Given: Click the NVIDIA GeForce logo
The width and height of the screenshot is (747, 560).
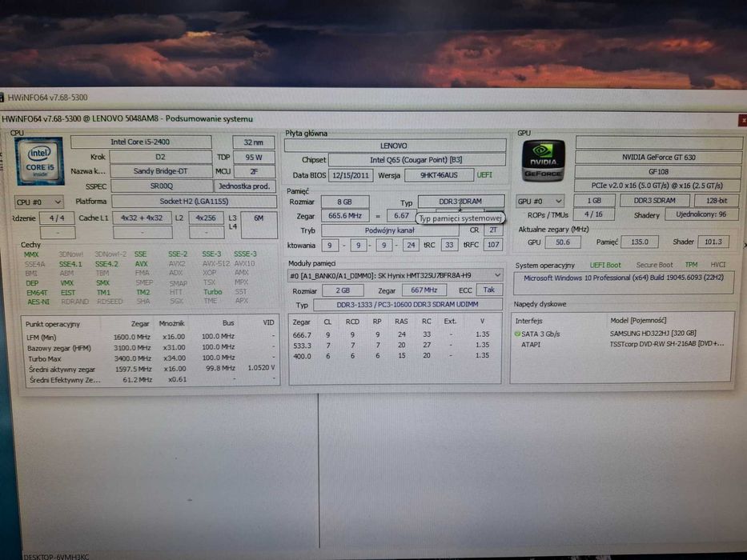Looking at the screenshot, I should (544, 161).
